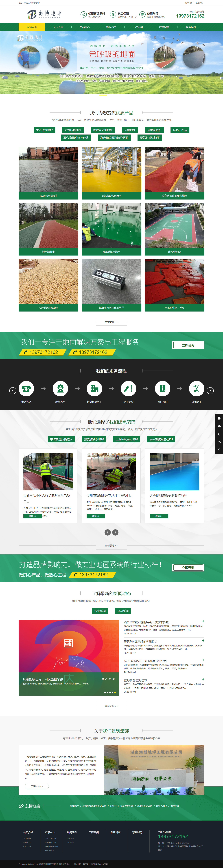Image resolution: width=223 pixels, height=868 pixels.
Task: Open 产品中心 in the navigation bar
Action: click(85, 27)
